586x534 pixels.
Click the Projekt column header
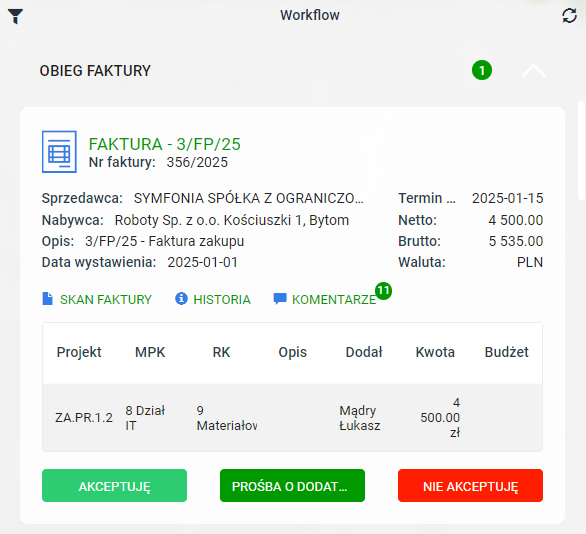(x=79, y=352)
